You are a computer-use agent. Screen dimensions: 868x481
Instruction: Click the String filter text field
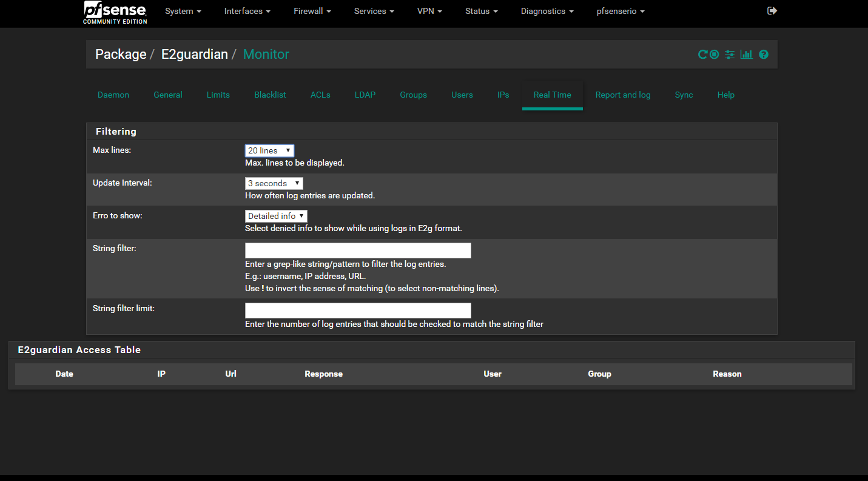pyautogui.click(x=358, y=251)
